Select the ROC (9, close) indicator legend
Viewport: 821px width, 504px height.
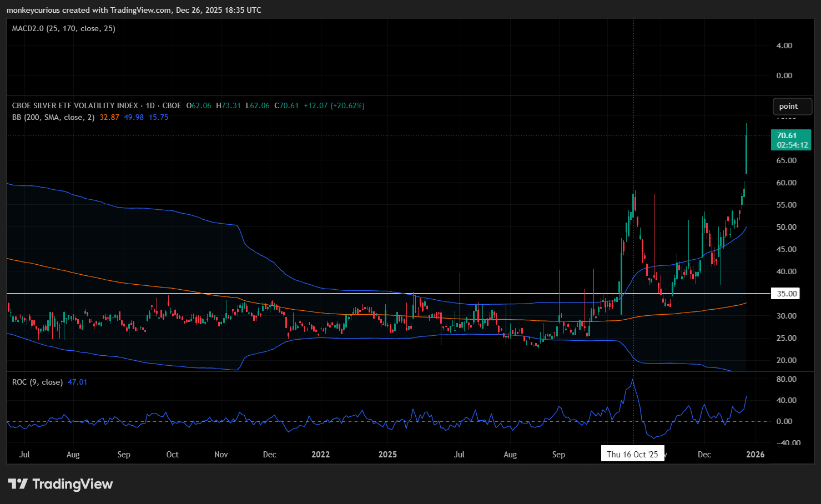(x=37, y=382)
